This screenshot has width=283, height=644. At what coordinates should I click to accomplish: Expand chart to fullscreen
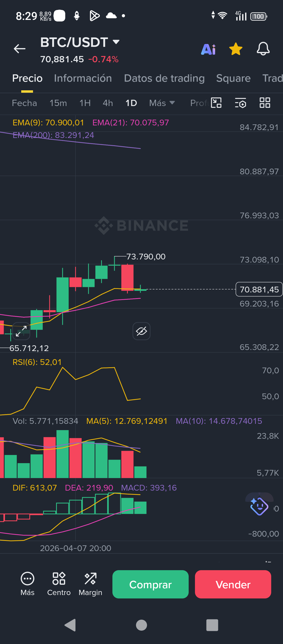coord(21,331)
